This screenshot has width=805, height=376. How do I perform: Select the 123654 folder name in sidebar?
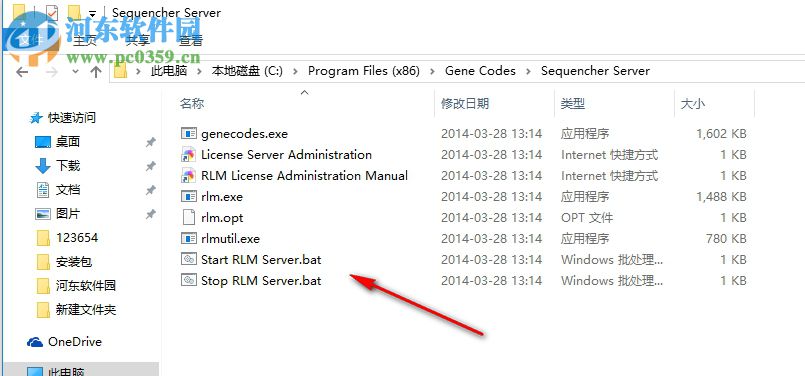point(77,238)
